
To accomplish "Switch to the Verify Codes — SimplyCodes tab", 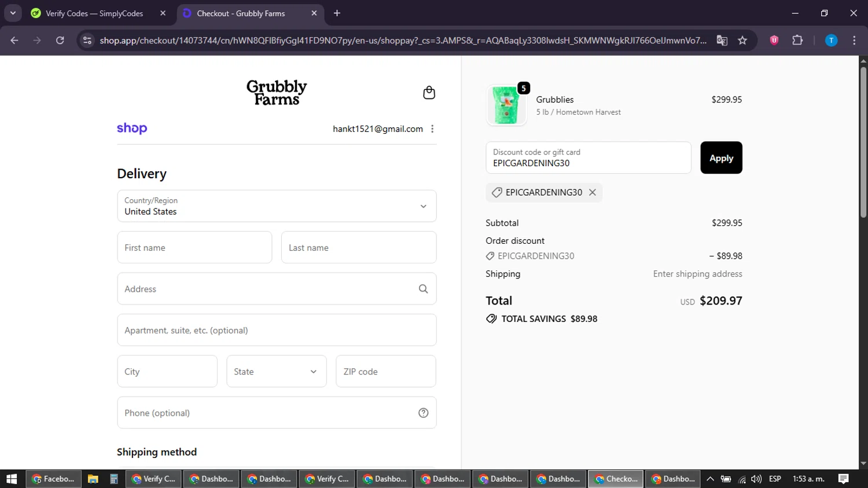I will 99,13.
